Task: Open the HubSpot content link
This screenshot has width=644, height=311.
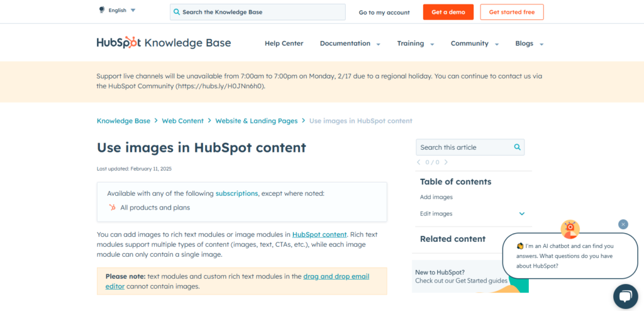Action: 319,234
